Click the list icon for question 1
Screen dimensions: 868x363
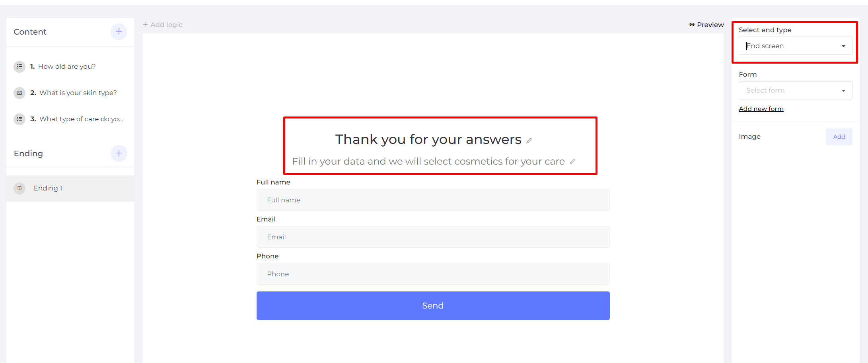point(19,66)
